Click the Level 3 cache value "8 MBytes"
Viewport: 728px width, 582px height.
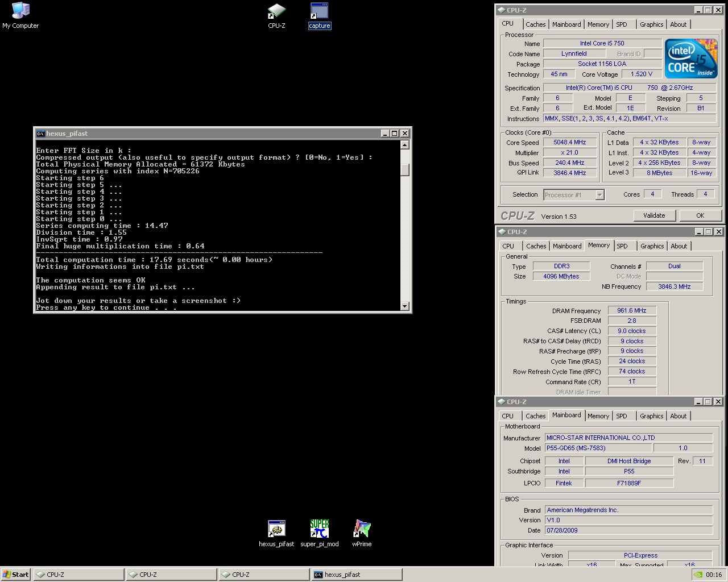[x=659, y=173]
